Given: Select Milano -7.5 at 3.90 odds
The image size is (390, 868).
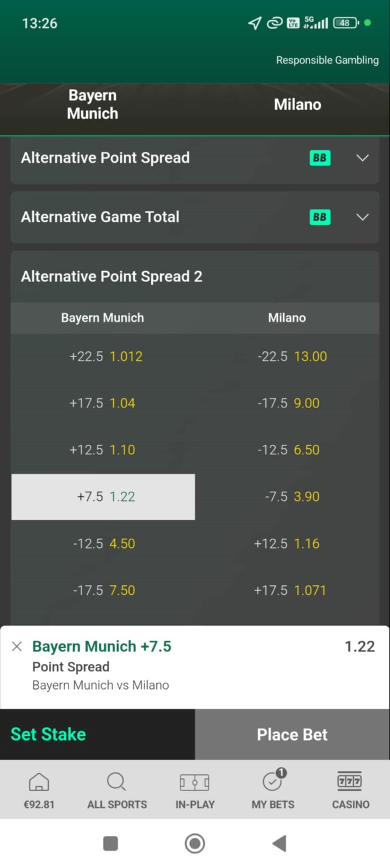Looking at the screenshot, I should 287,497.
